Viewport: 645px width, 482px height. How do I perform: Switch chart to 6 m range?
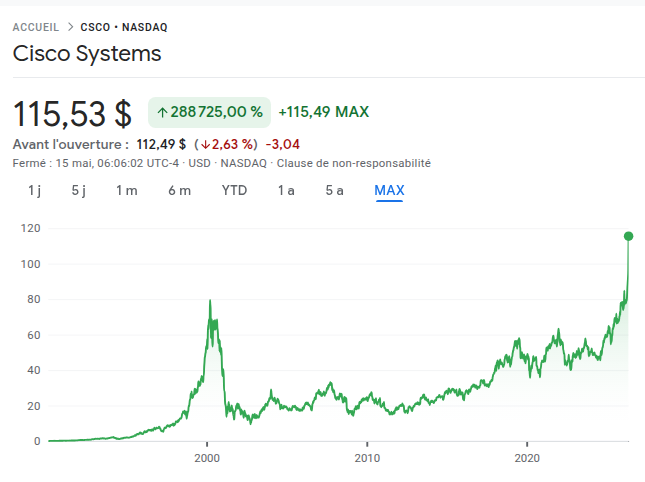coord(180,191)
